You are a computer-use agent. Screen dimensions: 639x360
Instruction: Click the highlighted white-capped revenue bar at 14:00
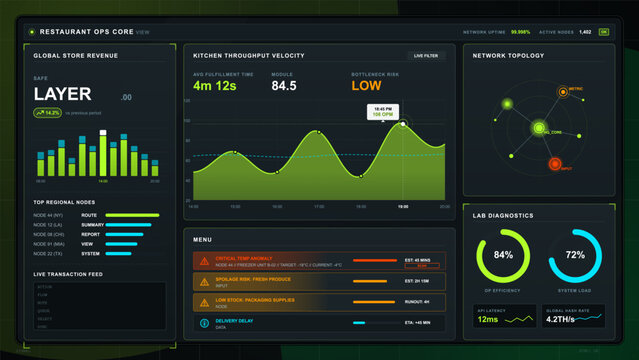(x=103, y=153)
